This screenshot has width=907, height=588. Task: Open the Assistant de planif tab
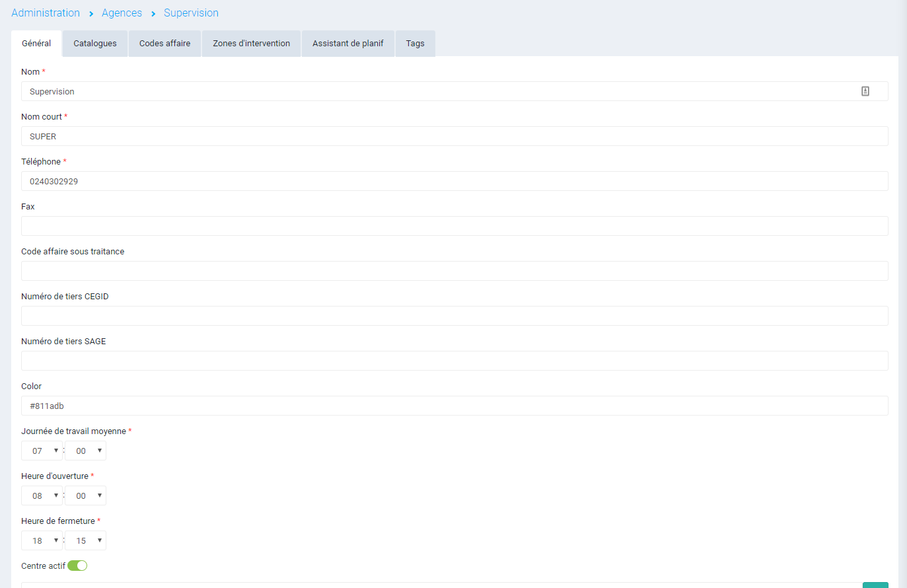point(347,44)
